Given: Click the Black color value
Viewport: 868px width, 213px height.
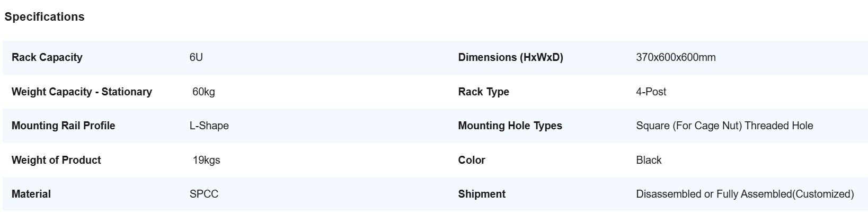Looking at the screenshot, I should click(649, 160).
